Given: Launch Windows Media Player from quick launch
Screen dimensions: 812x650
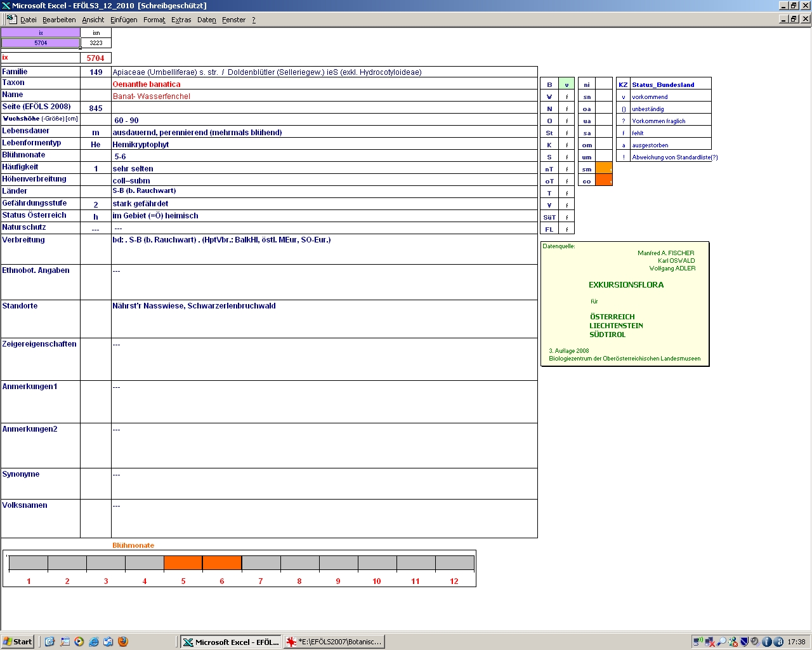Looking at the screenshot, I should [x=79, y=642].
